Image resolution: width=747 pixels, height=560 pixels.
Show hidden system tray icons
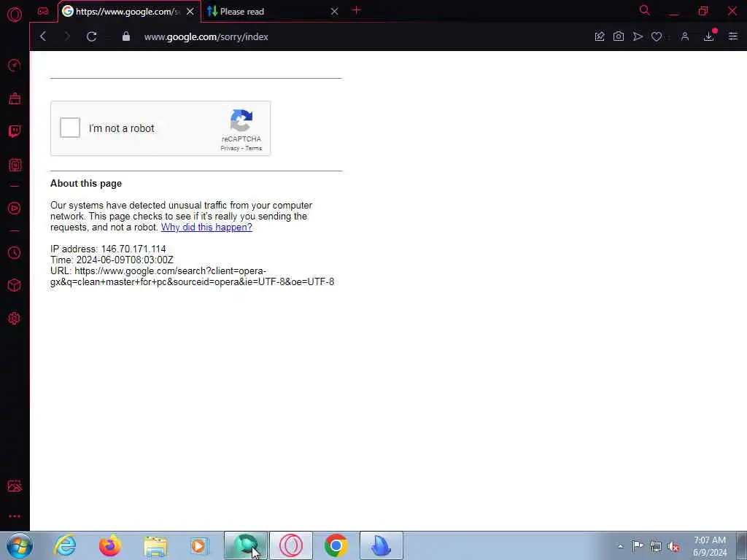[620, 546]
